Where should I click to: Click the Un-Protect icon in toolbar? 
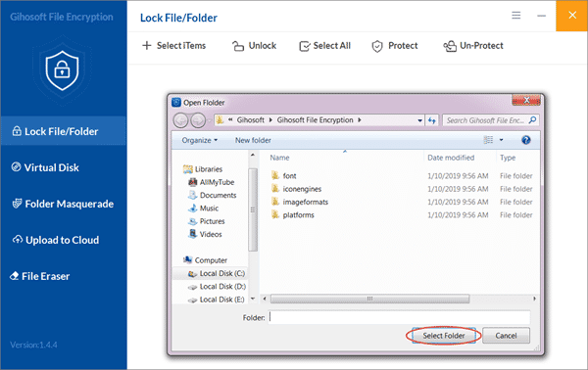click(450, 46)
